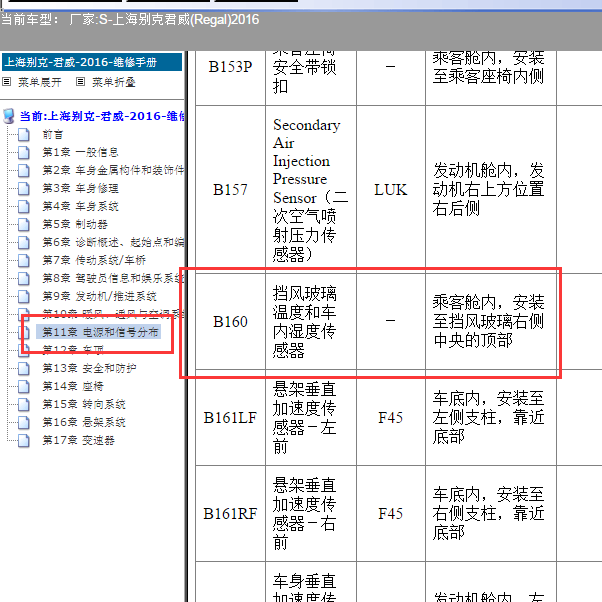Click the page icon beside 第3章
602x602 pixels.
[x=24, y=188]
